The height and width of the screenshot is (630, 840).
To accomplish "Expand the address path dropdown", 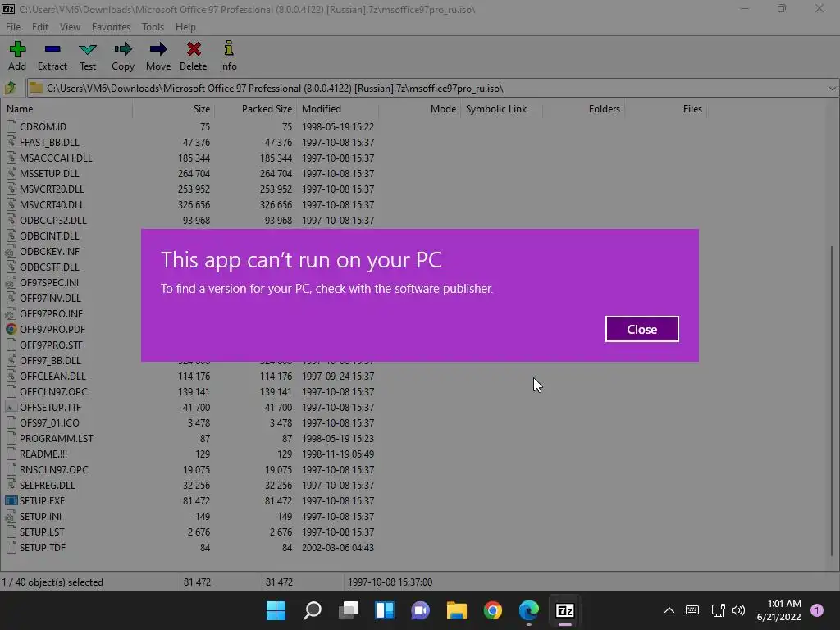I will tap(832, 89).
